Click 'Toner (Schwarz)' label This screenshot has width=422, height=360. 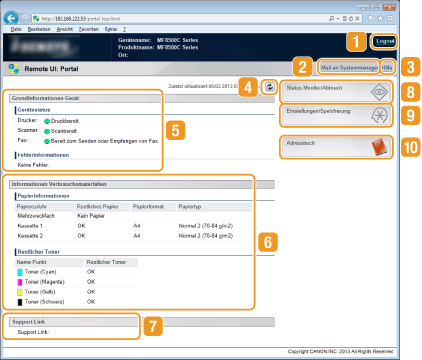point(44,302)
